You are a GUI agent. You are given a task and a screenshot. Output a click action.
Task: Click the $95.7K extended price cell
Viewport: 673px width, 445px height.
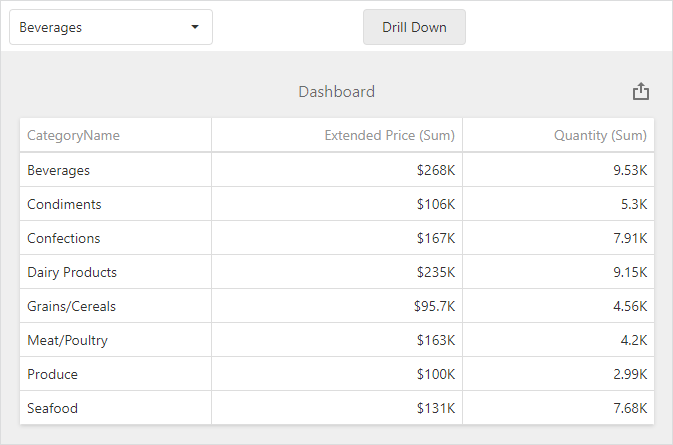click(434, 306)
